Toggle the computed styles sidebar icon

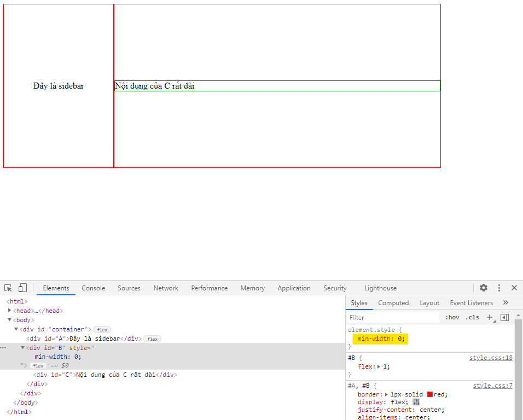coord(504,317)
